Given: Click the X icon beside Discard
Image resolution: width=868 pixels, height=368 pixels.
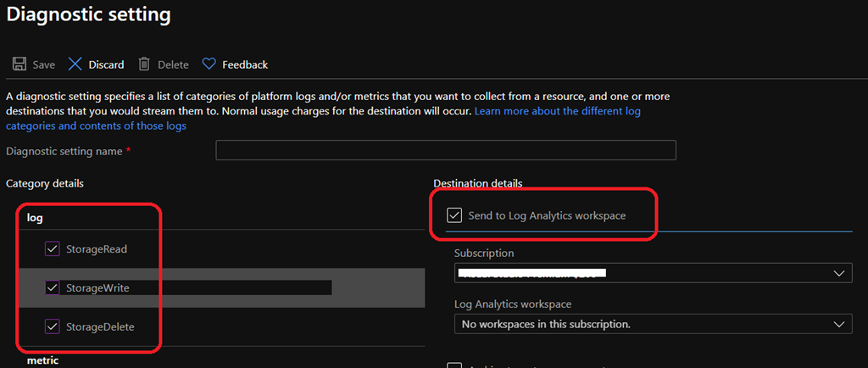Looking at the screenshot, I should (75, 64).
